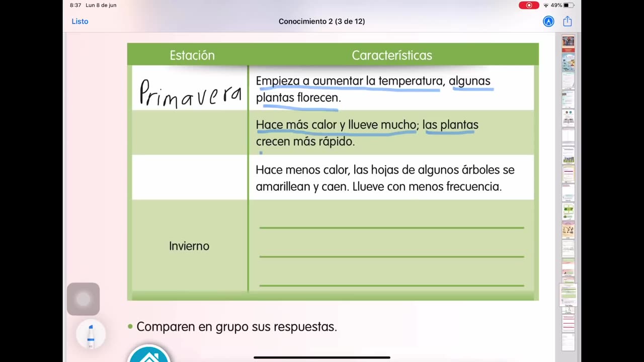Tap the 49% battery percentage
Viewport: 644px width, 362px height.
click(556, 5)
